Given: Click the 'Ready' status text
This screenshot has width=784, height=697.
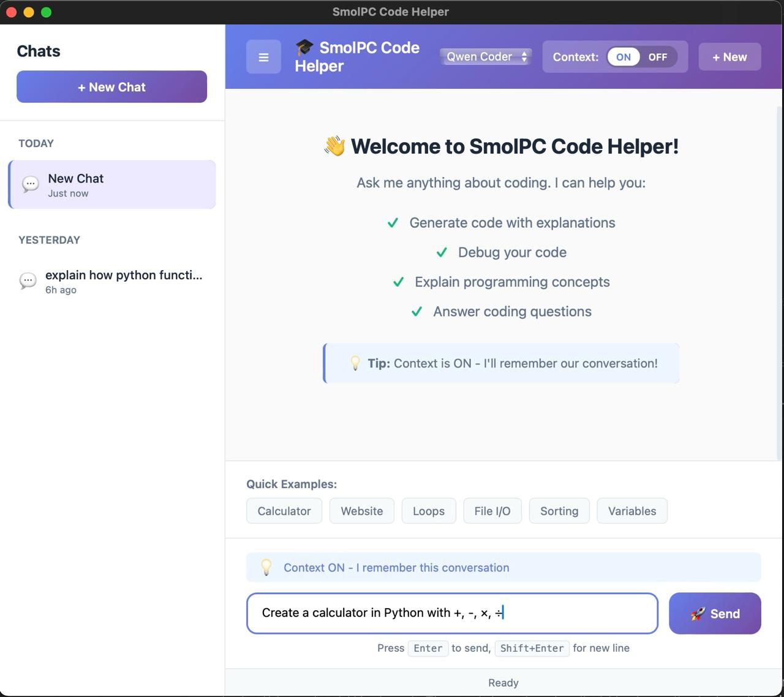Looking at the screenshot, I should (x=503, y=682).
